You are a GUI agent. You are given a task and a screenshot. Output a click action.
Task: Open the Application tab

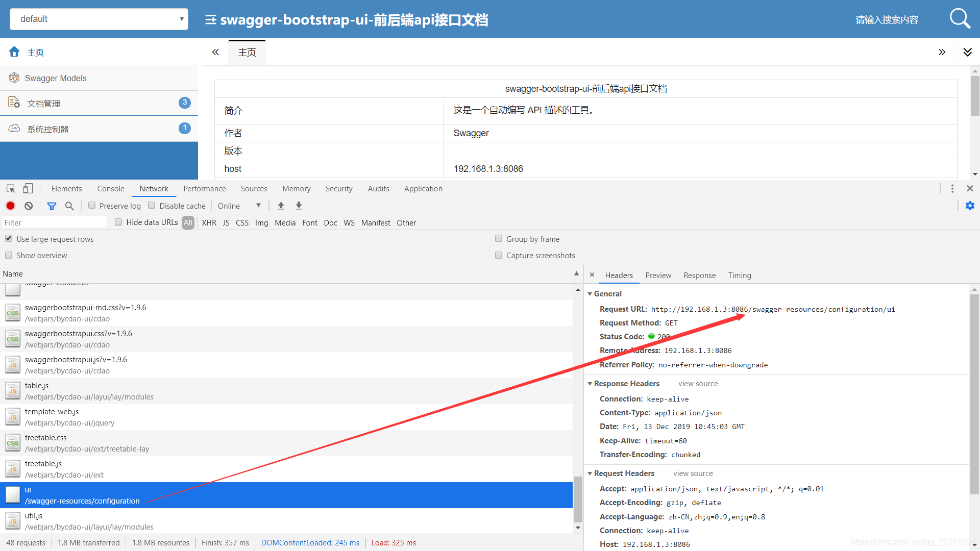point(423,189)
